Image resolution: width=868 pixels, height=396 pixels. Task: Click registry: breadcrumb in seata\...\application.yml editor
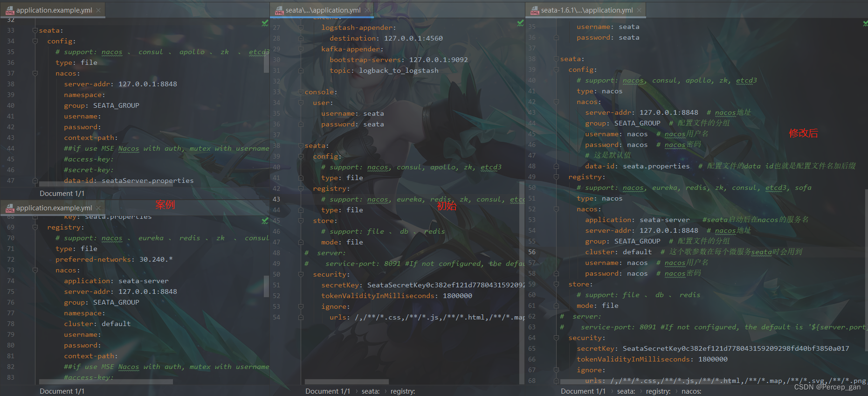click(x=403, y=391)
